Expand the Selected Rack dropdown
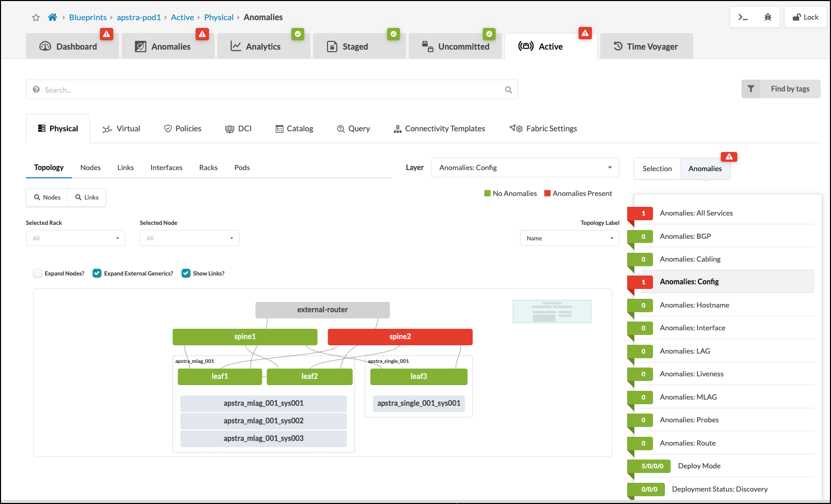Screen dimensions: 831x504 76,238
